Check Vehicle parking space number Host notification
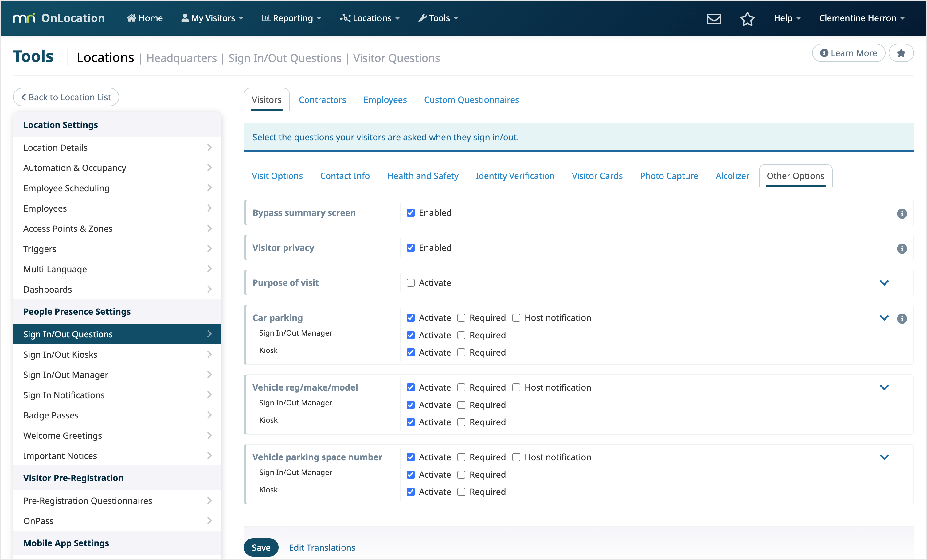This screenshot has width=927, height=560. pyautogui.click(x=516, y=457)
